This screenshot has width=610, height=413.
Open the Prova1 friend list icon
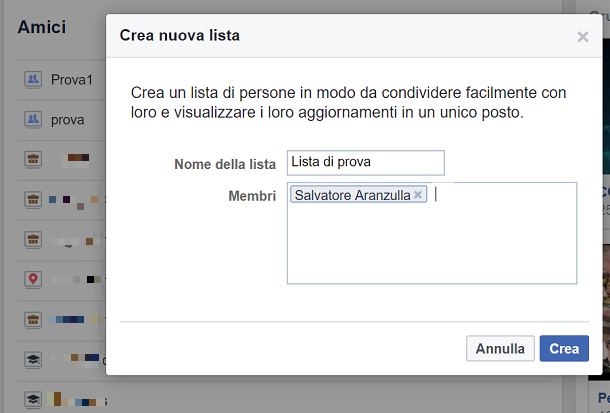pyautogui.click(x=33, y=79)
